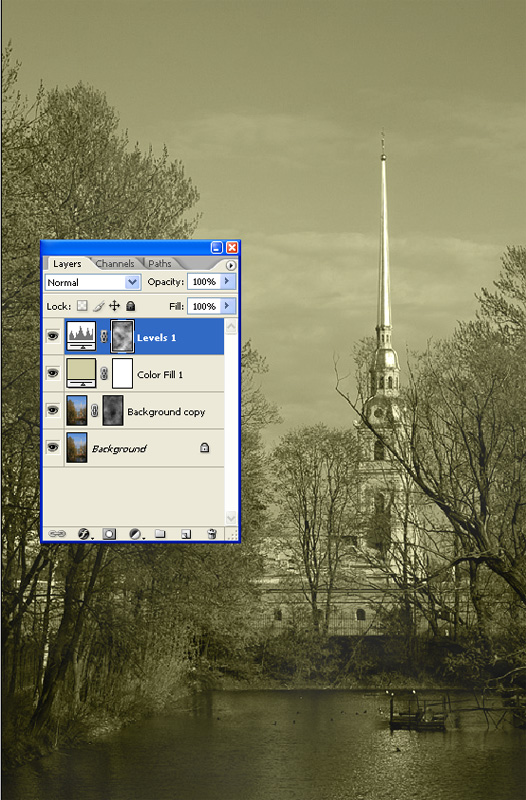Open the Layers panel options menu button
This screenshot has width=526, height=800.
tap(231, 265)
